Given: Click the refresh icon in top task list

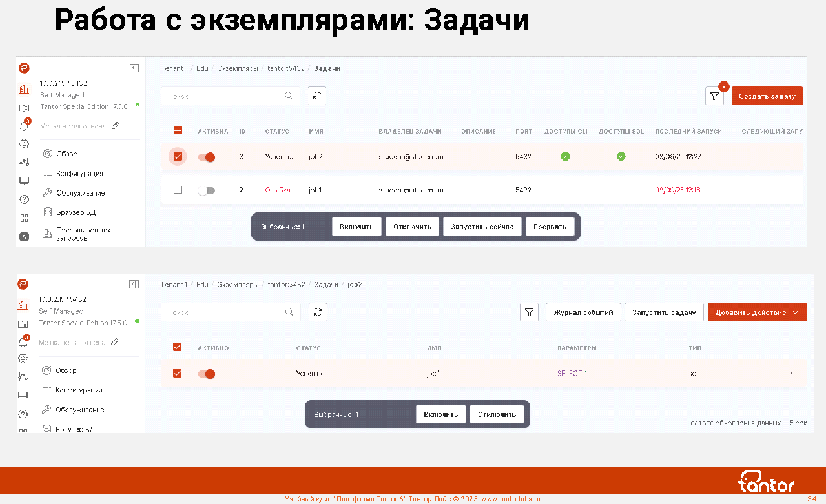Looking at the screenshot, I should pos(317,96).
